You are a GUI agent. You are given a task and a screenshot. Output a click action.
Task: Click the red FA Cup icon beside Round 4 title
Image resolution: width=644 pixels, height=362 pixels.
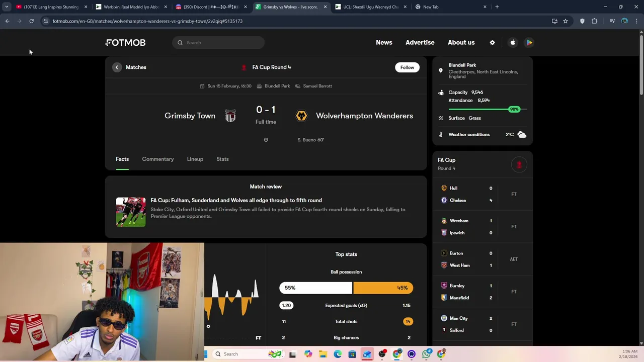click(x=244, y=67)
